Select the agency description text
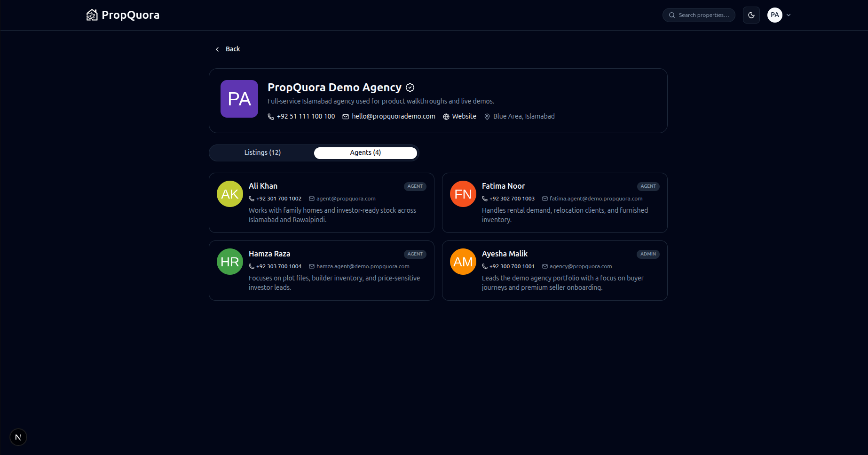This screenshot has height=455, width=868. coord(381,101)
